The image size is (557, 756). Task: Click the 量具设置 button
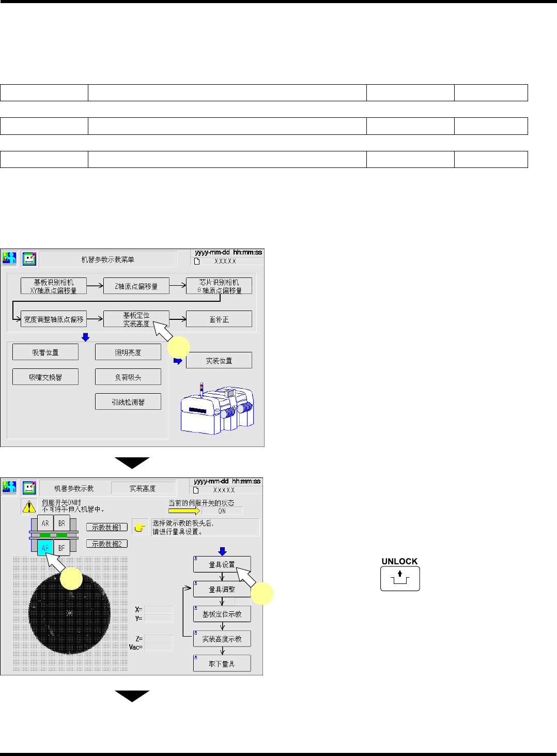[x=222, y=564]
